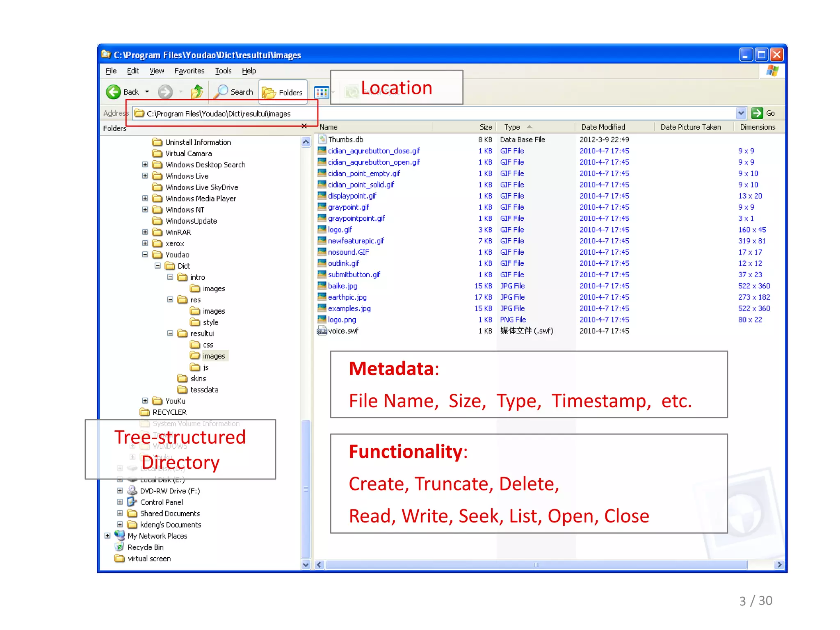Click the green Go arrow icon

point(757,113)
